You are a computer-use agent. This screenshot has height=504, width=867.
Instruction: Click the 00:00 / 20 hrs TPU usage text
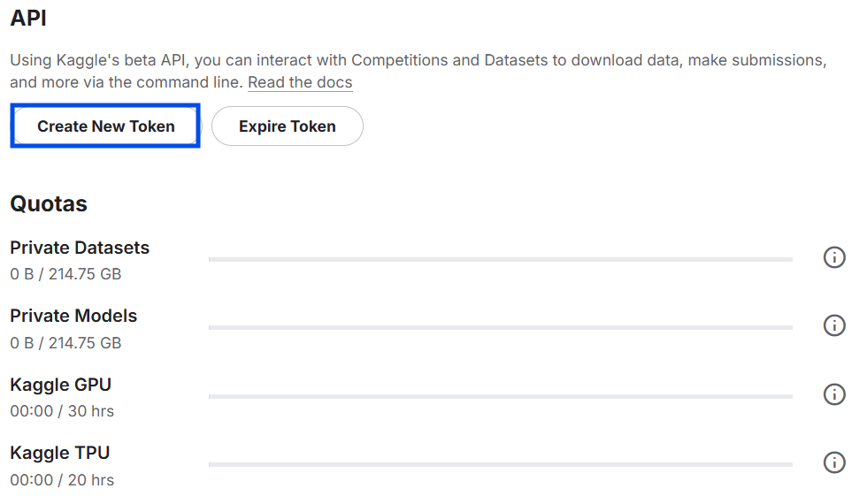pos(62,480)
